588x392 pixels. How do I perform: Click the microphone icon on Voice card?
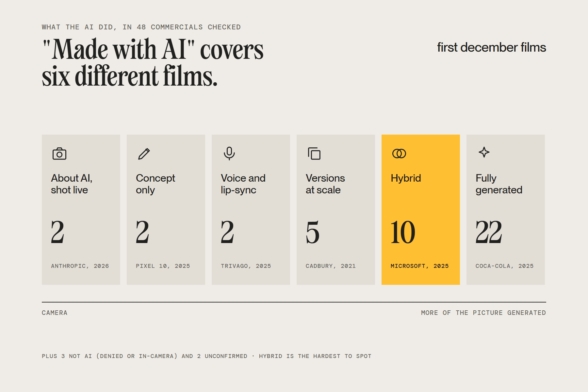pos(229,153)
